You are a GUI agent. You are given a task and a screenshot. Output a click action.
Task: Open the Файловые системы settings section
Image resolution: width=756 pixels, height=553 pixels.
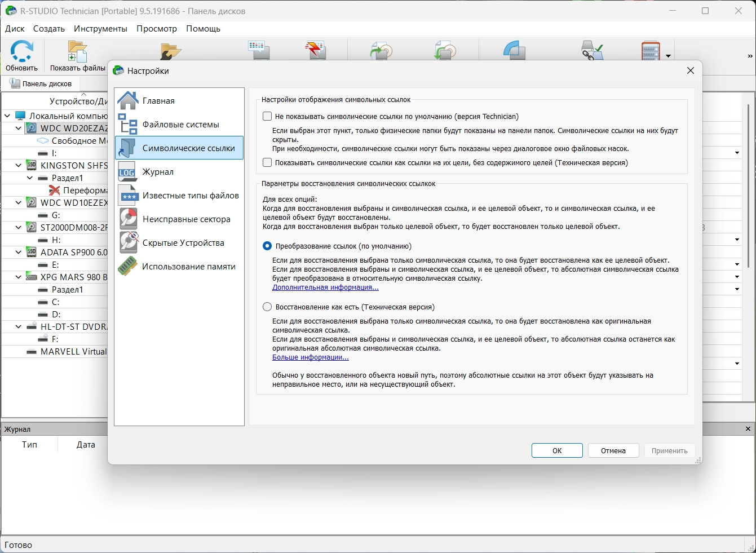click(x=179, y=125)
